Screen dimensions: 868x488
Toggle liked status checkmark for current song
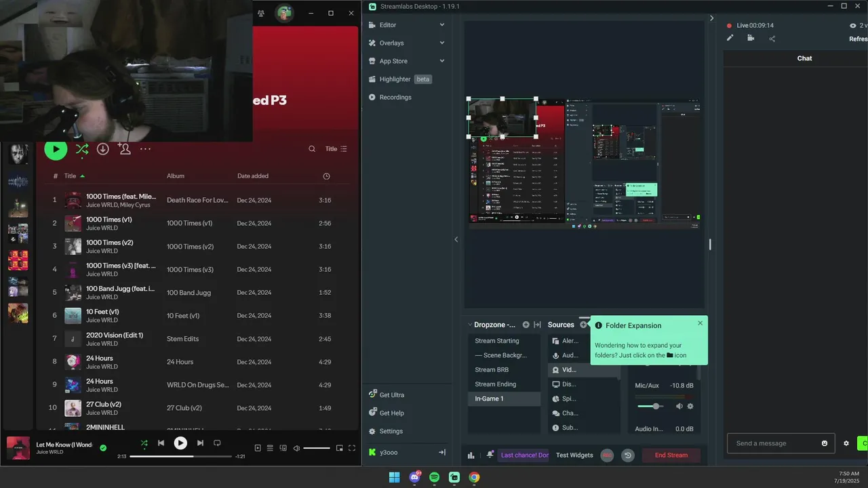pyautogui.click(x=103, y=448)
